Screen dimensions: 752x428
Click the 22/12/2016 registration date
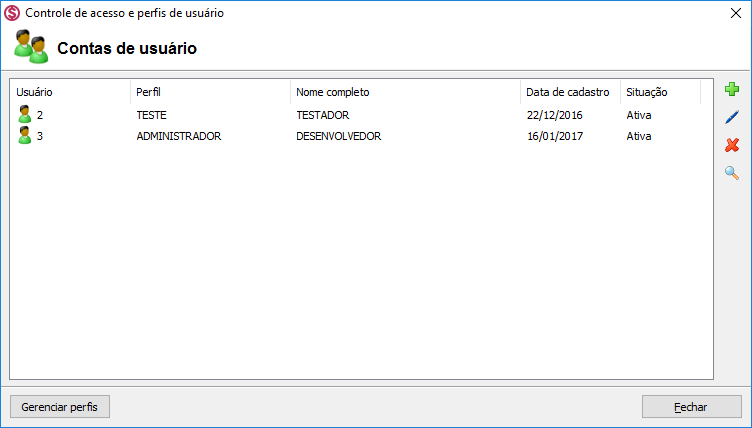[x=554, y=115]
